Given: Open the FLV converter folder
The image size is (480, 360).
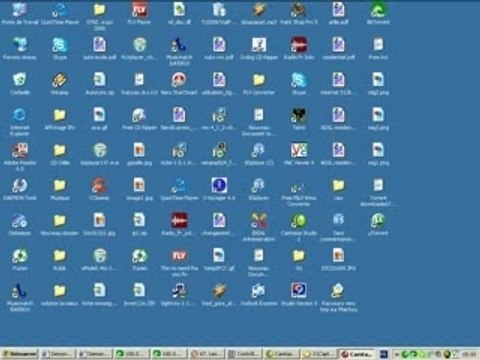Looking at the screenshot, I should click(x=259, y=80).
